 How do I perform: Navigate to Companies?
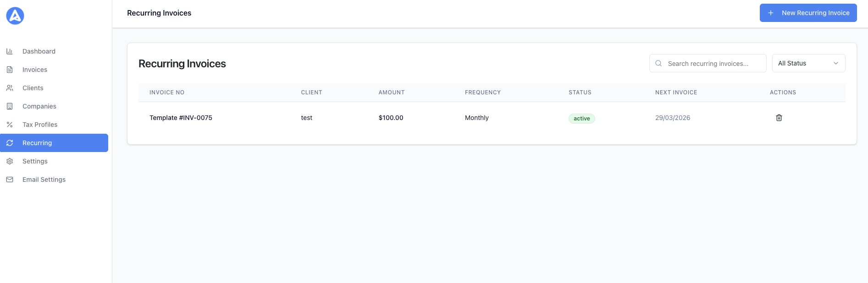(x=54, y=106)
